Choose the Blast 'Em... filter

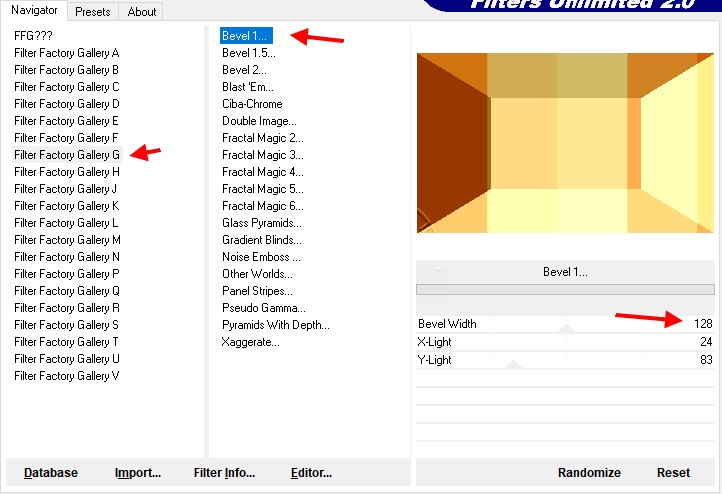coord(248,87)
